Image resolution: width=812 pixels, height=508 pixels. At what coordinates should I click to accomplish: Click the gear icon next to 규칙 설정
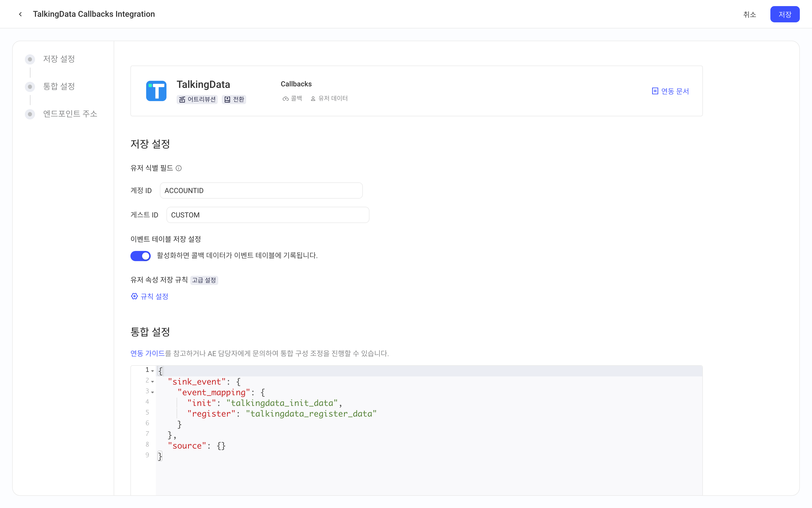click(134, 296)
